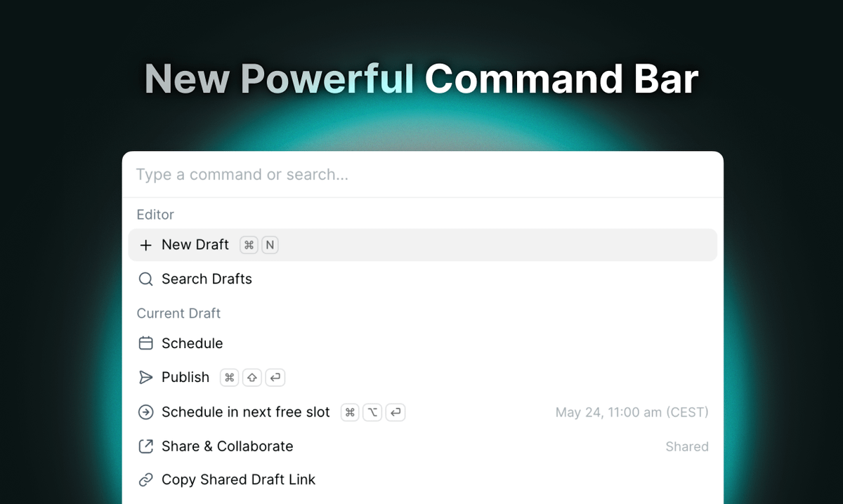Click the Option key badge in schedule row

(372, 412)
